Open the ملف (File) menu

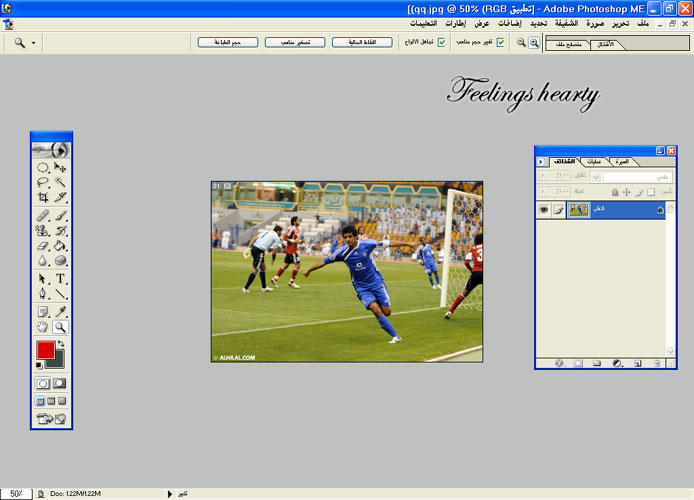[642, 23]
